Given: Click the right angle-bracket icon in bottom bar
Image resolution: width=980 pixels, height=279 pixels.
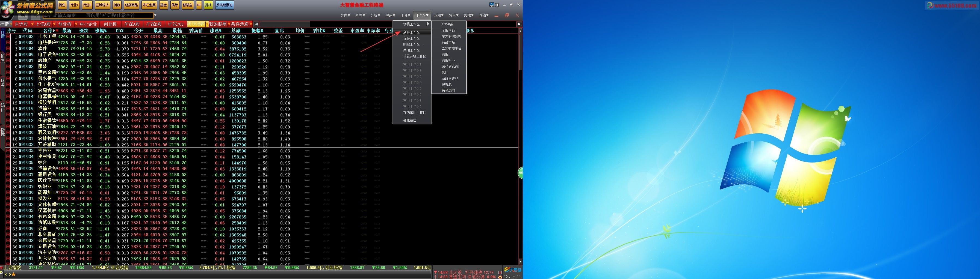Looking at the screenshot, I should pyautogui.click(x=10, y=274).
